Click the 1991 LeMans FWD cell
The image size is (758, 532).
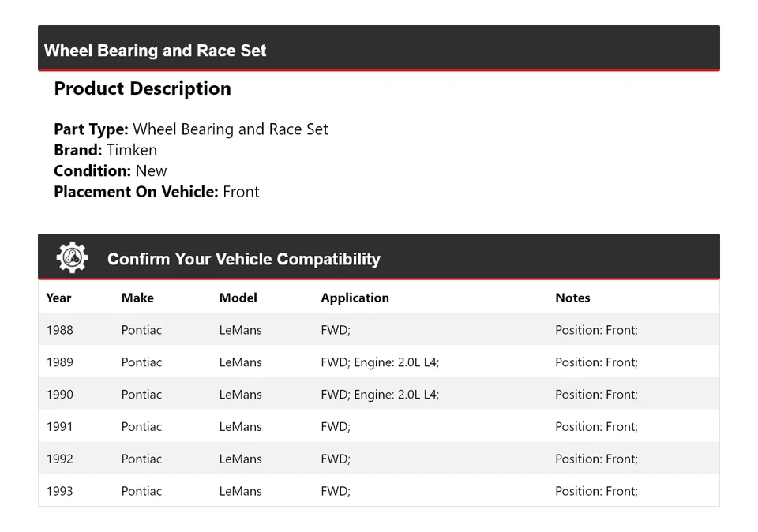click(x=335, y=426)
